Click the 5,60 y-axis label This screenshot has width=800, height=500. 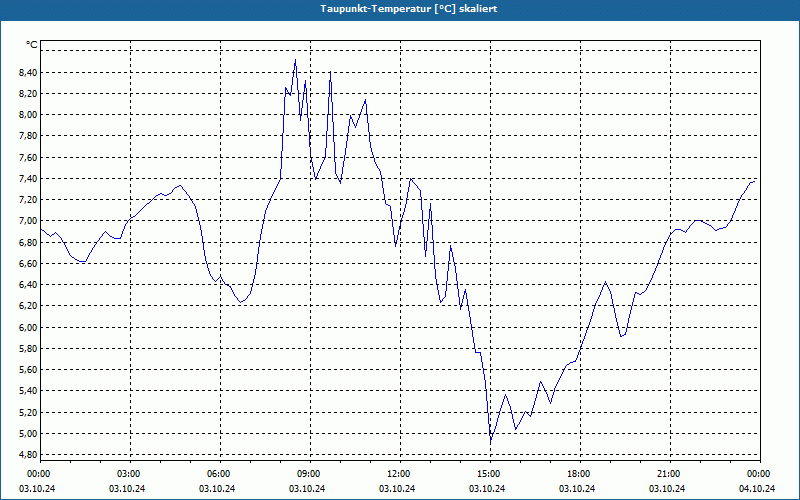[x=28, y=369]
